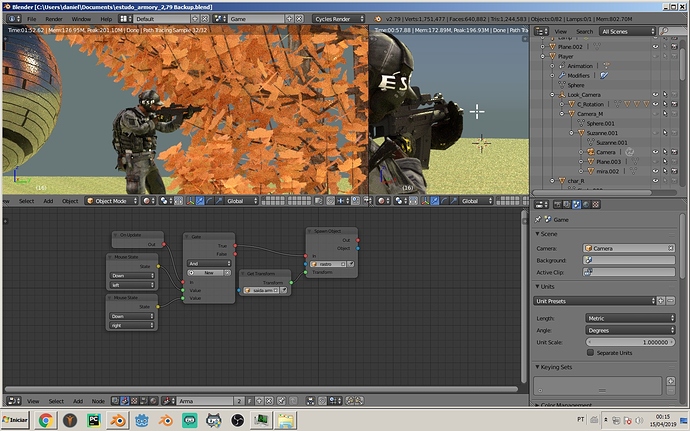The height and width of the screenshot is (431, 690).
Task: Open the Cycles Render engine dropdown
Action: [x=339, y=19]
